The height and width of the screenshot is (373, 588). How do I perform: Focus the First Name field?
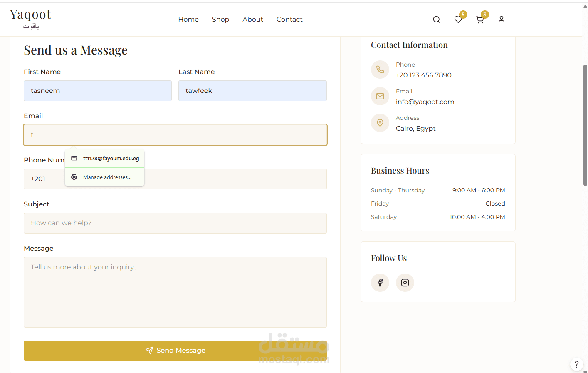click(98, 91)
